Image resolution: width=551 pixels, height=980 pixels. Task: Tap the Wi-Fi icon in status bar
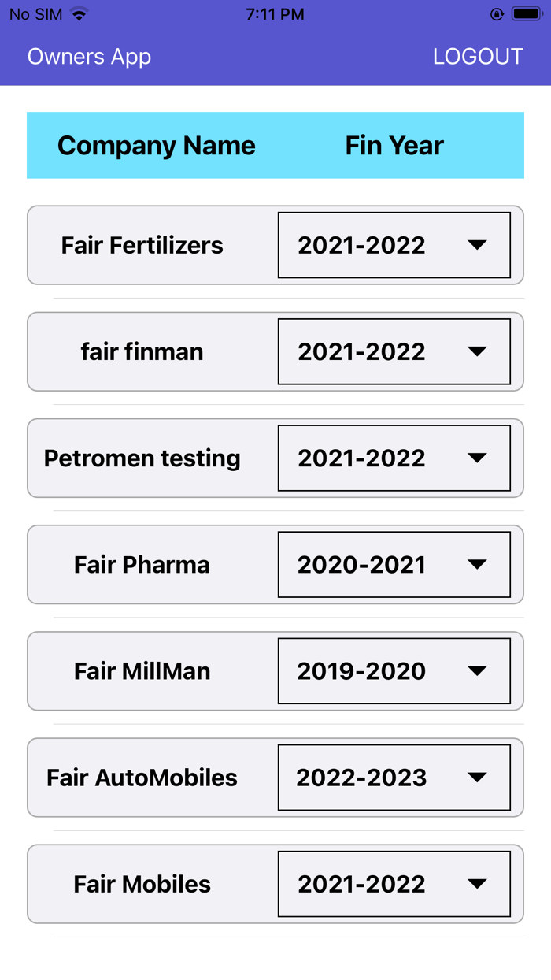[x=77, y=13]
